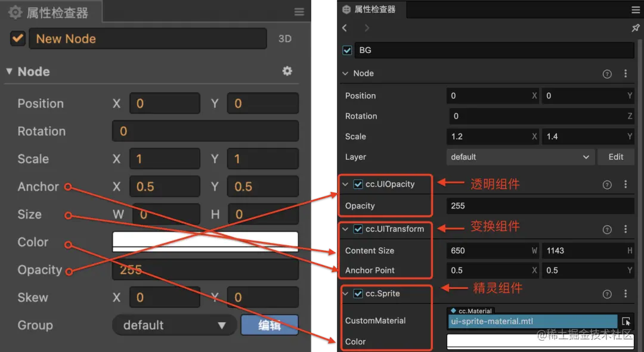Click right panel Position X field
This screenshot has height=352, width=644.
click(493, 96)
